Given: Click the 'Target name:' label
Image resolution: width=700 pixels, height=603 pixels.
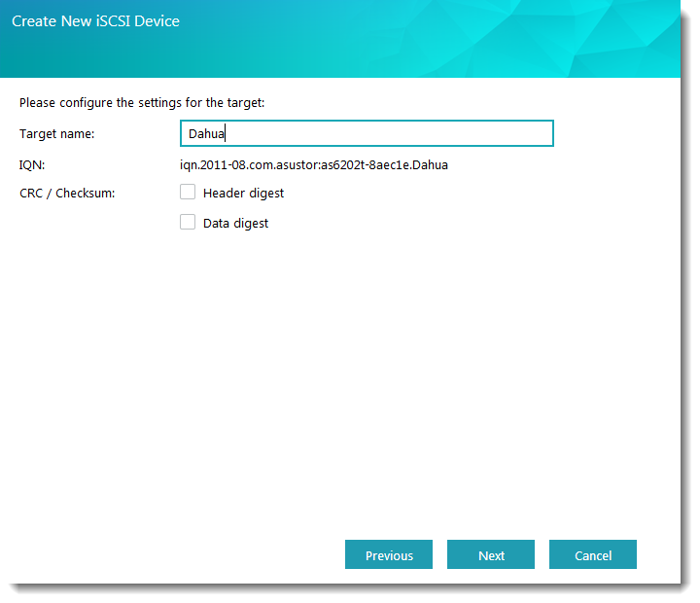Looking at the screenshot, I should tap(57, 134).
